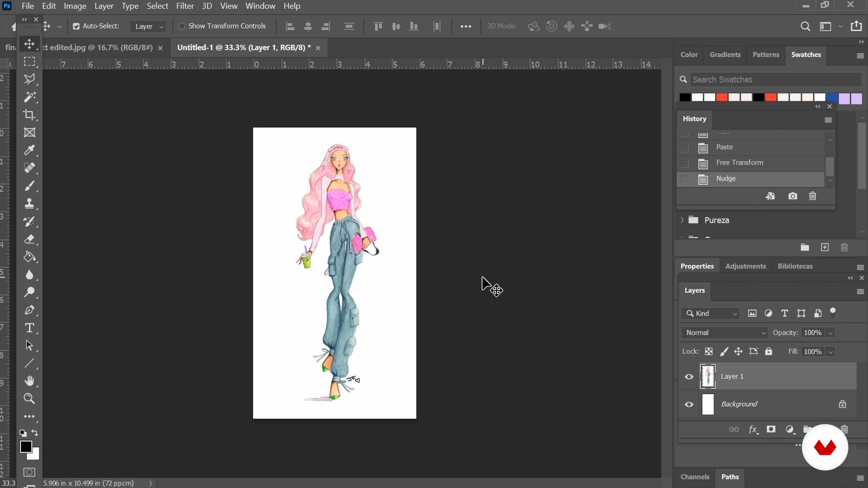Viewport: 868px width, 488px height.
Task: Select the Paint Bucket tool
Action: 29,257
